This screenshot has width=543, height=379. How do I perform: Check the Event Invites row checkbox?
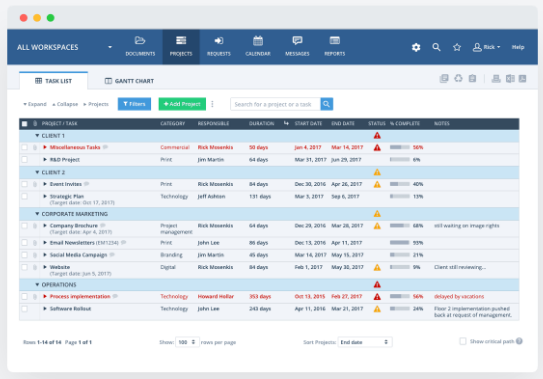[x=24, y=184]
